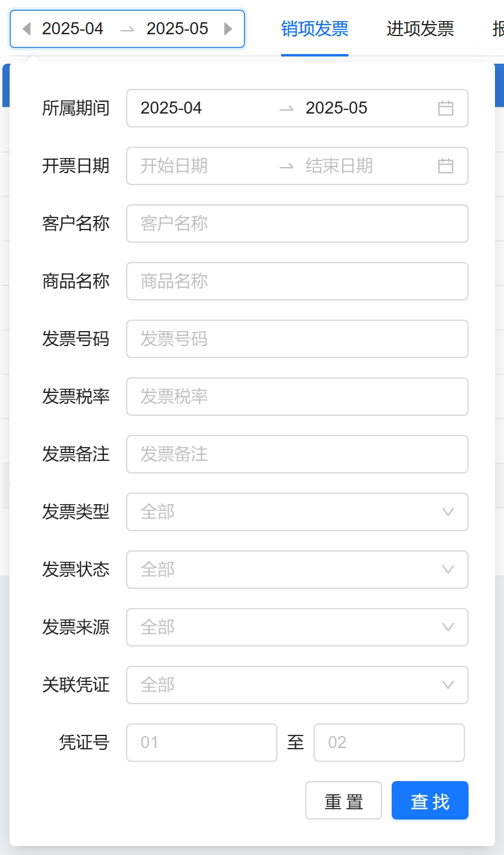Focus the 客户名称 input field

point(297,224)
